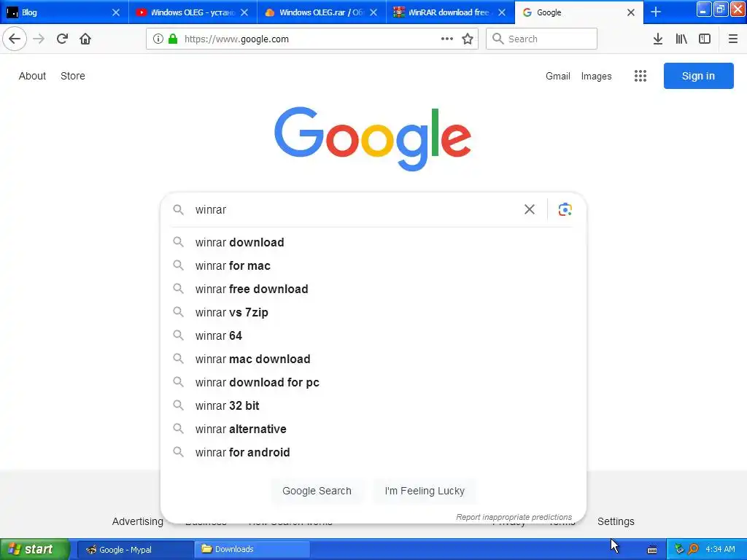The width and height of the screenshot is (747, 560).
Task: Click the browser reload button
Action: [63, 39]
